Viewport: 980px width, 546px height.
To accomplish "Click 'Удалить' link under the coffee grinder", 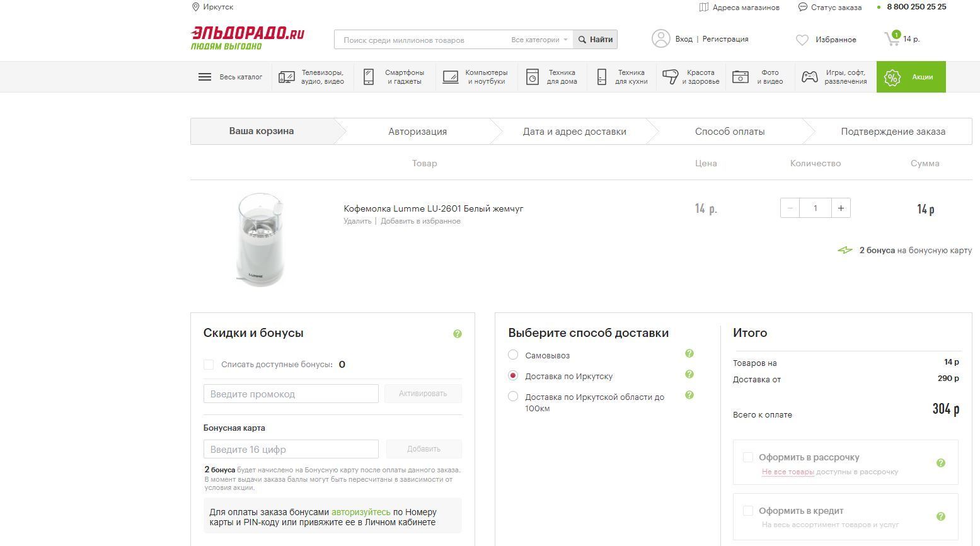I will point(357,221).
